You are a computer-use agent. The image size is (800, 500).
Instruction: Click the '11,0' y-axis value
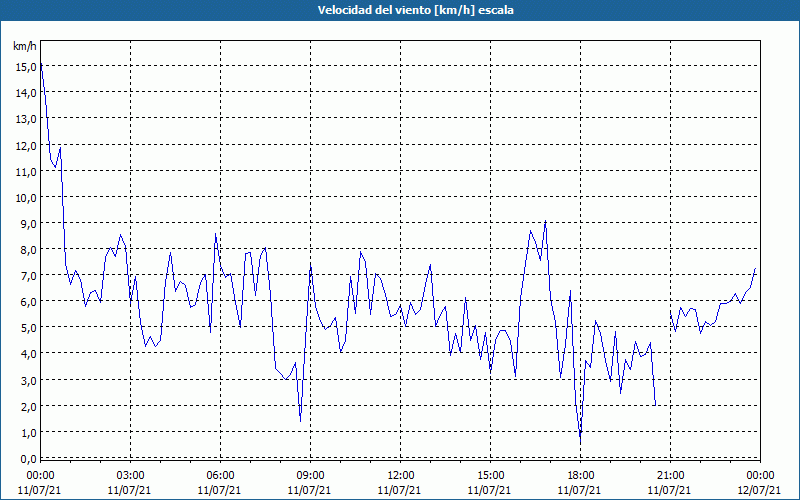pyautogui.click(x=26, y=171)
